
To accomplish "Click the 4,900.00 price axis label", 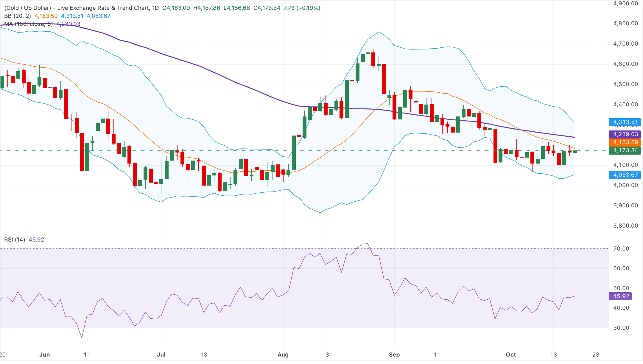I will [x=625, y=4].
